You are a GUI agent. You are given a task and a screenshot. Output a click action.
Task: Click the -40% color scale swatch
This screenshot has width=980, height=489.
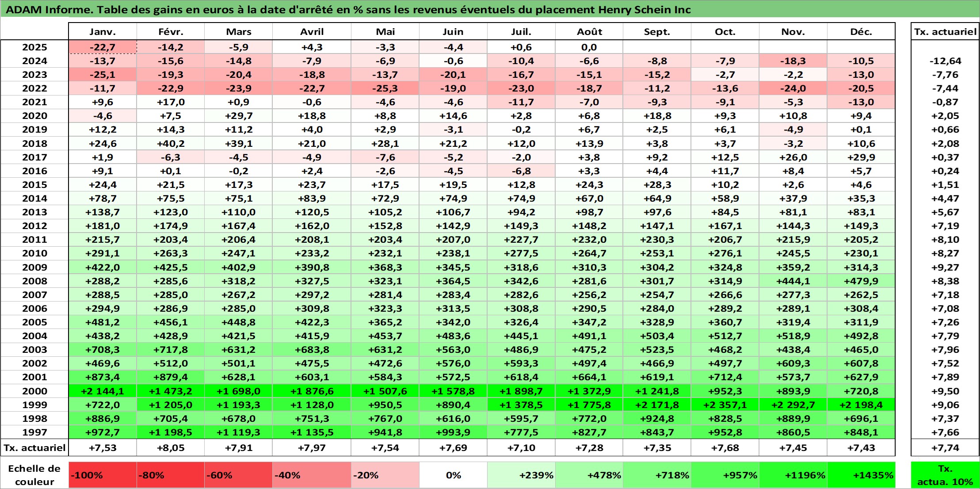pos(312,475)
